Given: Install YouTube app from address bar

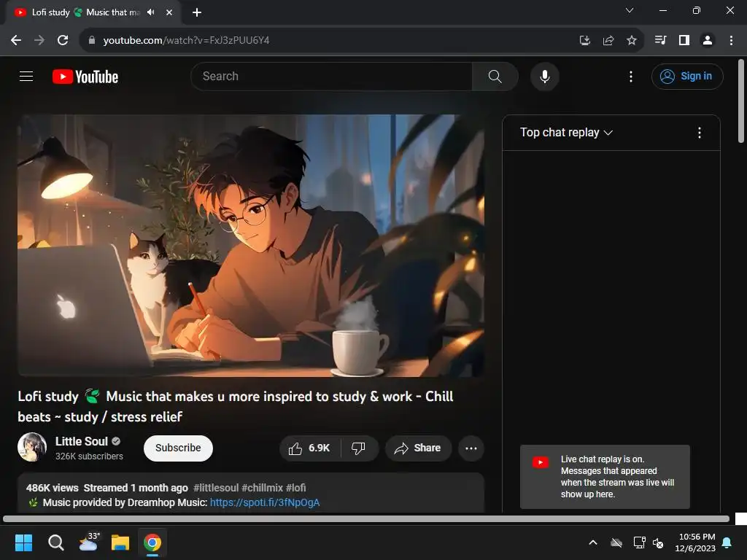Looking at the screenshot, I should click(584, 40).
